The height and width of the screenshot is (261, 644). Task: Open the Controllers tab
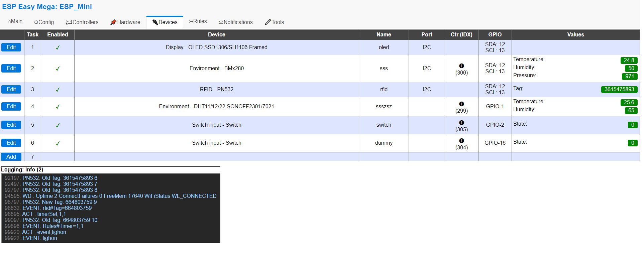(x=82, y=22)
